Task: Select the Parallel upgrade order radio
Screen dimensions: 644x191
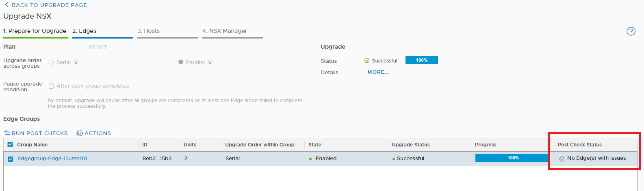Action: (x=181, y=62)
